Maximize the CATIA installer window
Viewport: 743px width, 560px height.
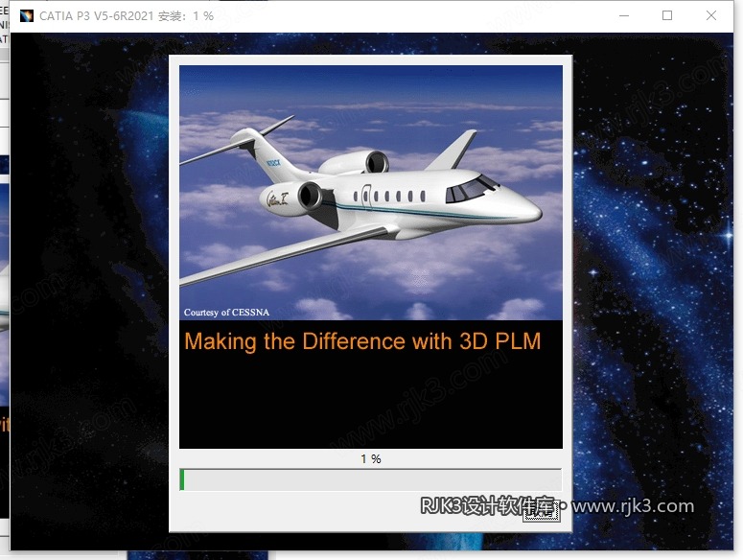[x=667, y=15]
